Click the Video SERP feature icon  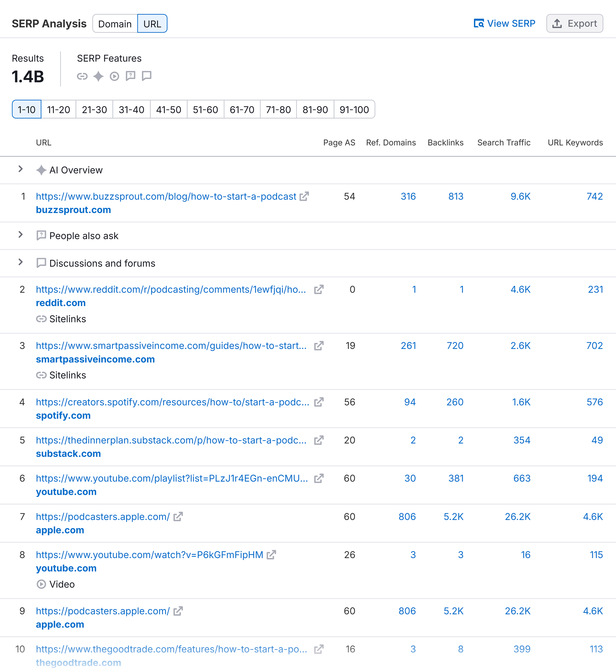114,76
